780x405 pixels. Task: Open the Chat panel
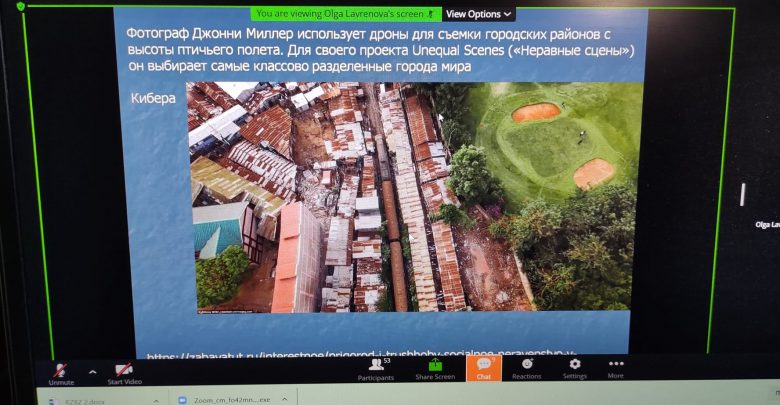tap(484, 369)
